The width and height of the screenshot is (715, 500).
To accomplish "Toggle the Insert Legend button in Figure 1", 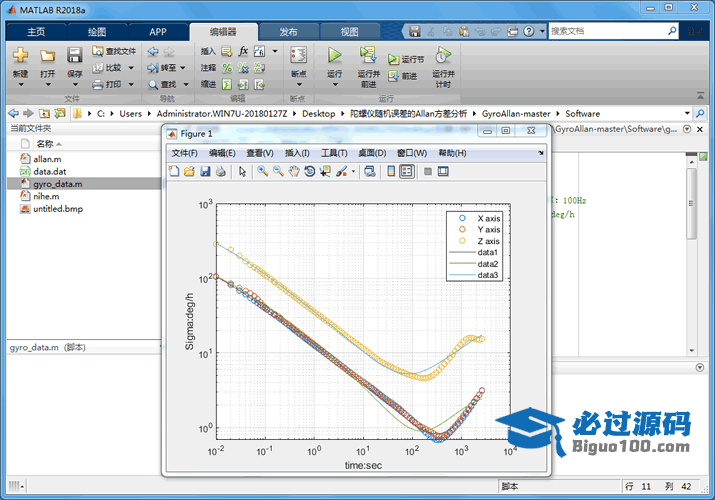I will [406, 171].
